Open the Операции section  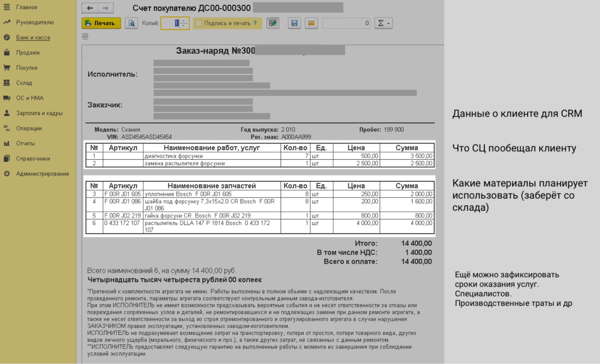coord(29,128)
